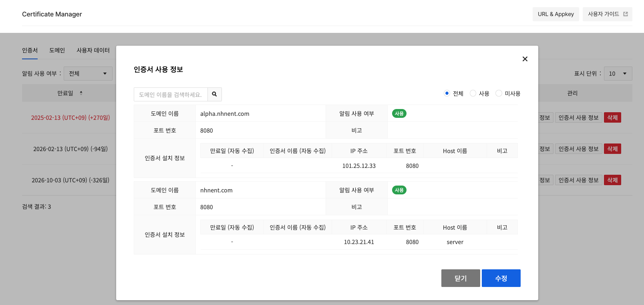Screen dimensions: 644x305
Task: Click the 만료일 column sort arrows
Action: [81, 93]
